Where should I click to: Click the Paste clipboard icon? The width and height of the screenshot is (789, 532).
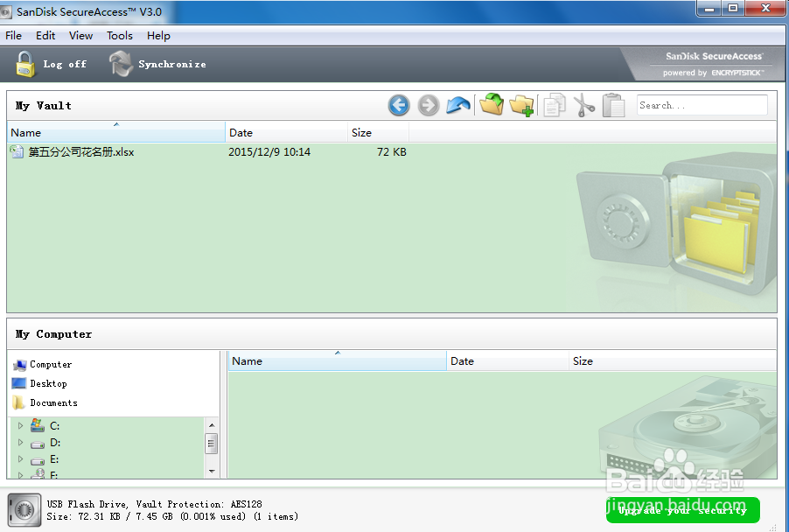click(x=613, y=105)
